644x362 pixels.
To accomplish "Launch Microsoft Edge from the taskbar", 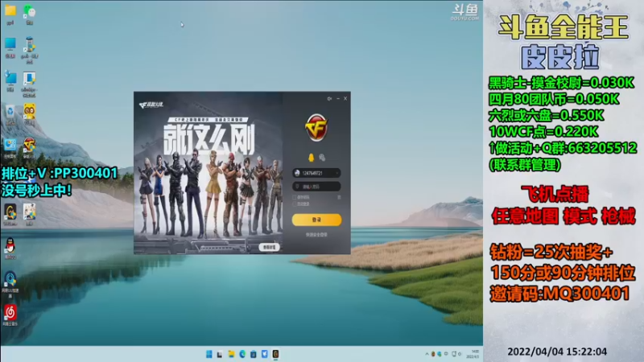I will [242, 354].
